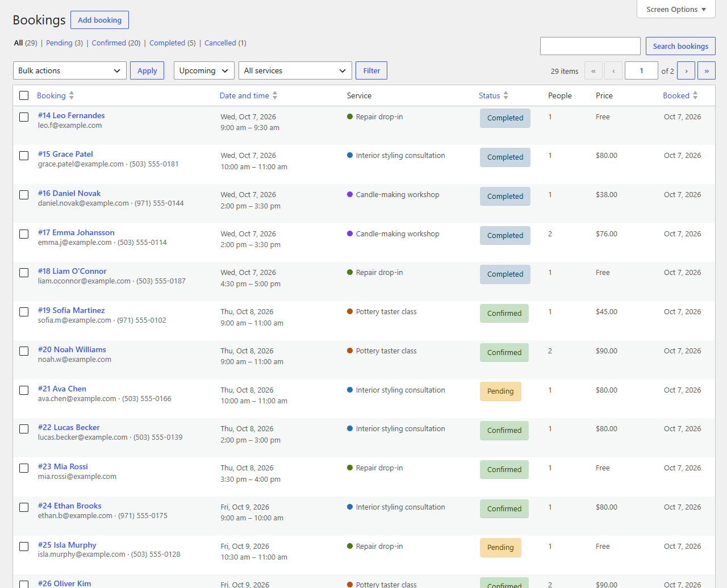
Task: Open the Upcoming date filter dropdown
Action: [204, 70]
